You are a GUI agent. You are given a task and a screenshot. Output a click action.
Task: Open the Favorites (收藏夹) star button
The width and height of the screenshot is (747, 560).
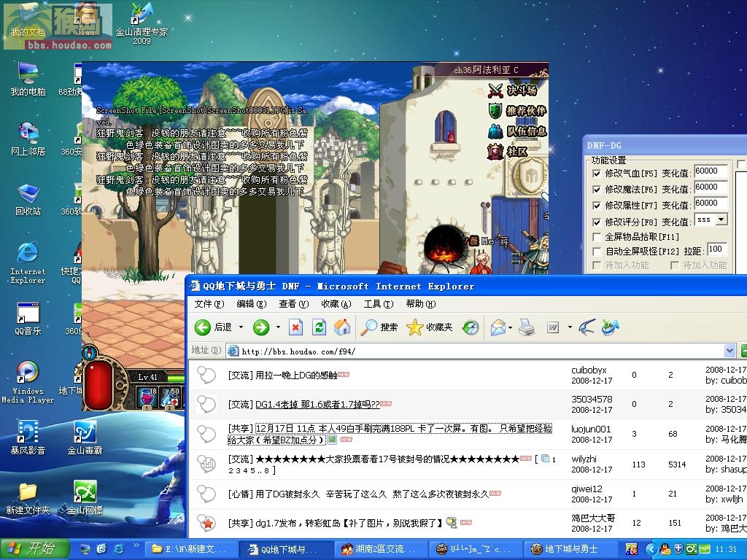[x=429, y=327]
